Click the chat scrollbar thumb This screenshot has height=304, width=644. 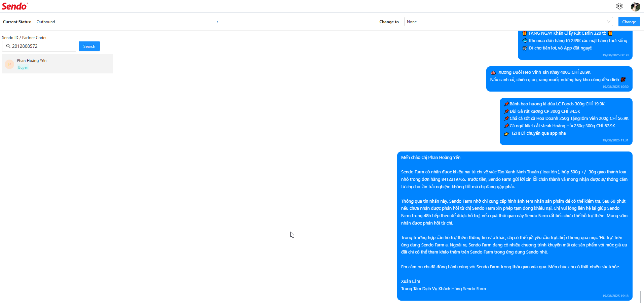(x=640, y=297)
